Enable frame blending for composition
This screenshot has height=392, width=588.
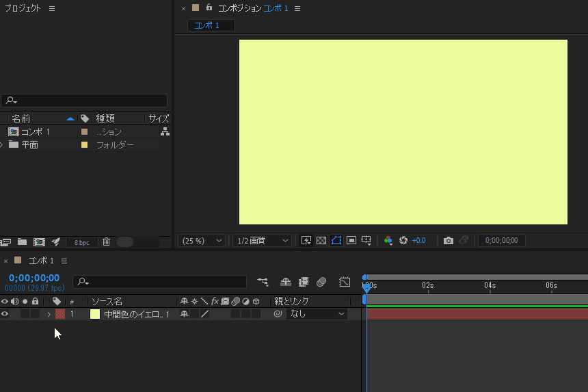point(304,282)
